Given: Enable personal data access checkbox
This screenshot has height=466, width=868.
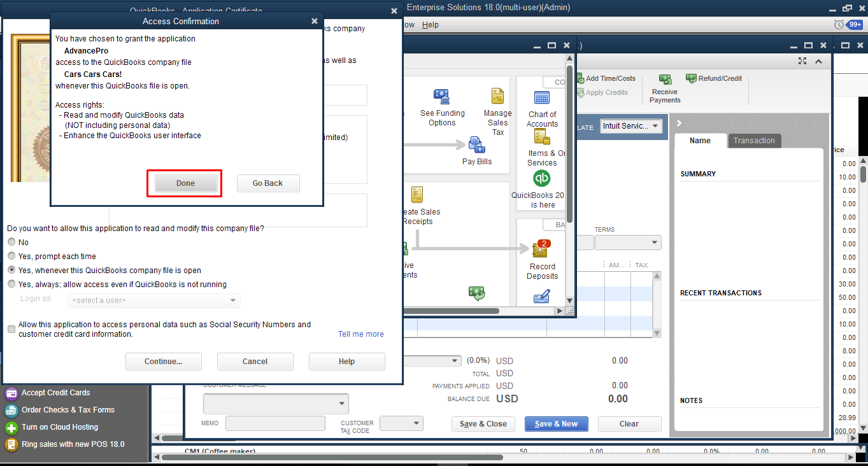Looking at the screenshot, I should coord(11,329).
